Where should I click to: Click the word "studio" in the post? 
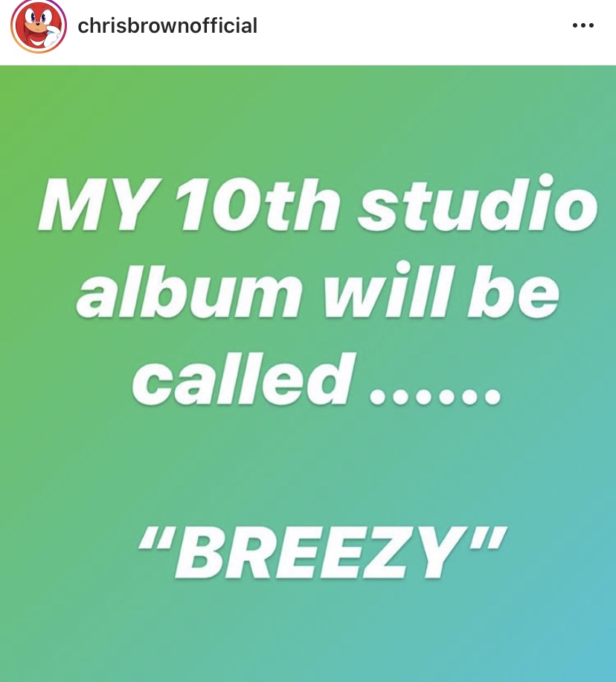(x=478, y=203)
